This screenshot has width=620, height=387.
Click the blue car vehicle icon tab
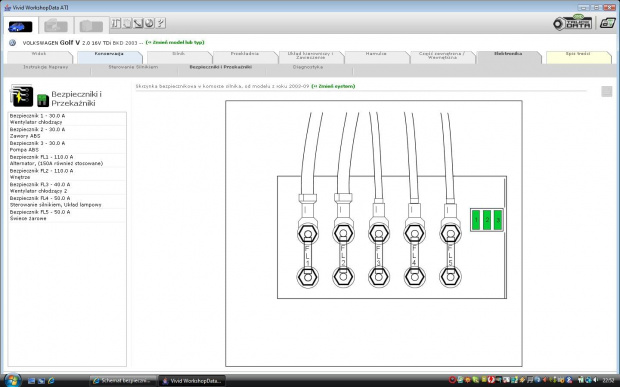[20, 26]
